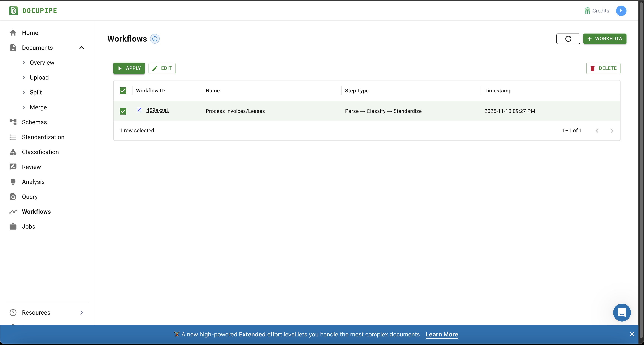Deselect the Process invoices/Leases row checkbox

coord(123,111)
